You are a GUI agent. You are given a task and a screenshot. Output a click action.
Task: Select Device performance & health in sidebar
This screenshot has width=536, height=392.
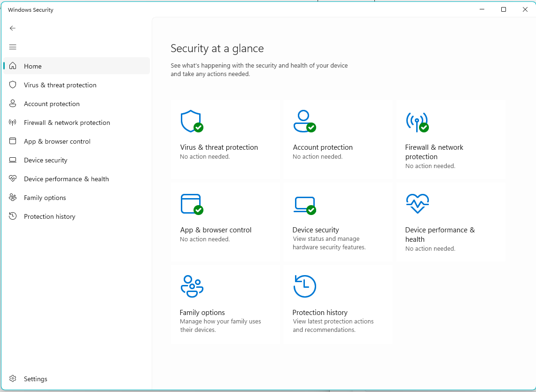coord(77,179)
